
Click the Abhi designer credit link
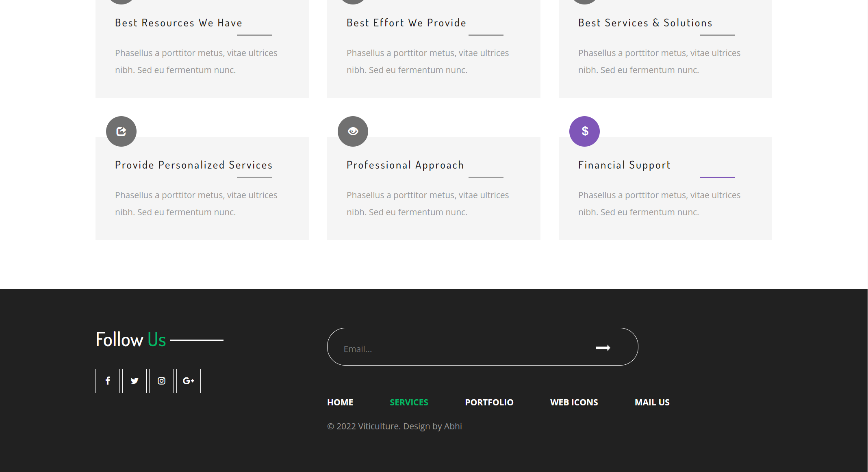pos(452,426)
